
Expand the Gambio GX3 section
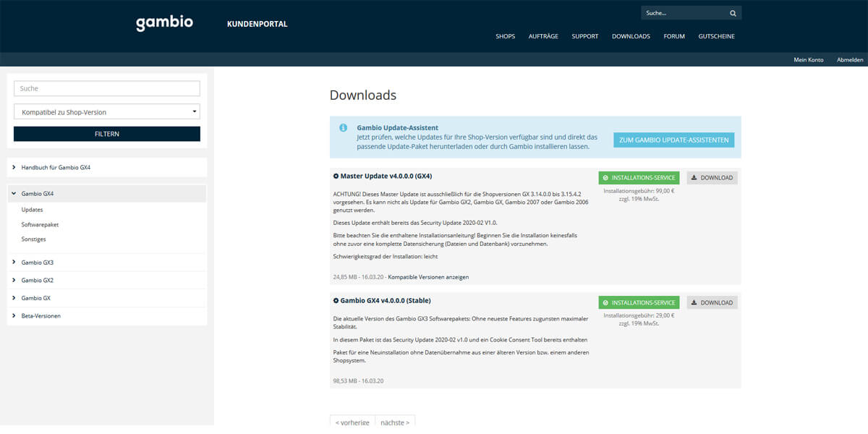point(14,262)
